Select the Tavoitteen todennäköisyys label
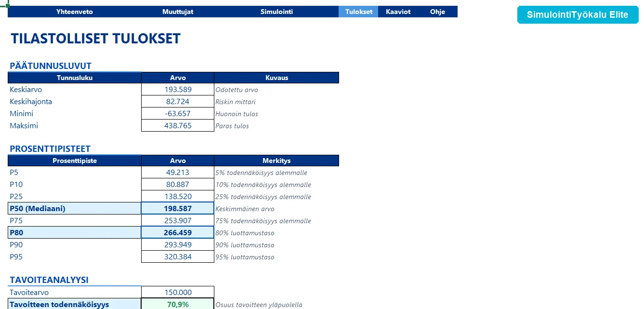644x309 pixels. pos(75,304)
